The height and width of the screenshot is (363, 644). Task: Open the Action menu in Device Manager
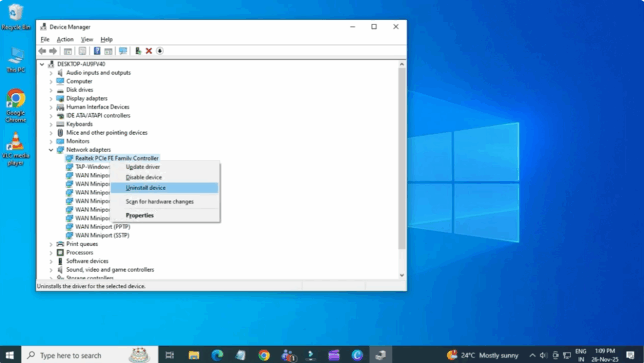(65, 39)
